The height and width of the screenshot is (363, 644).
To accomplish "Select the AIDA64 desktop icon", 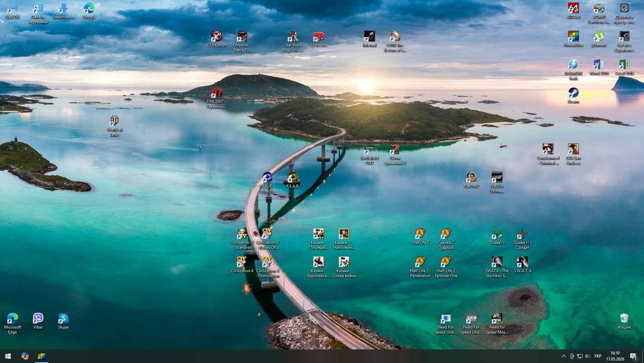I will click(573, 11).
